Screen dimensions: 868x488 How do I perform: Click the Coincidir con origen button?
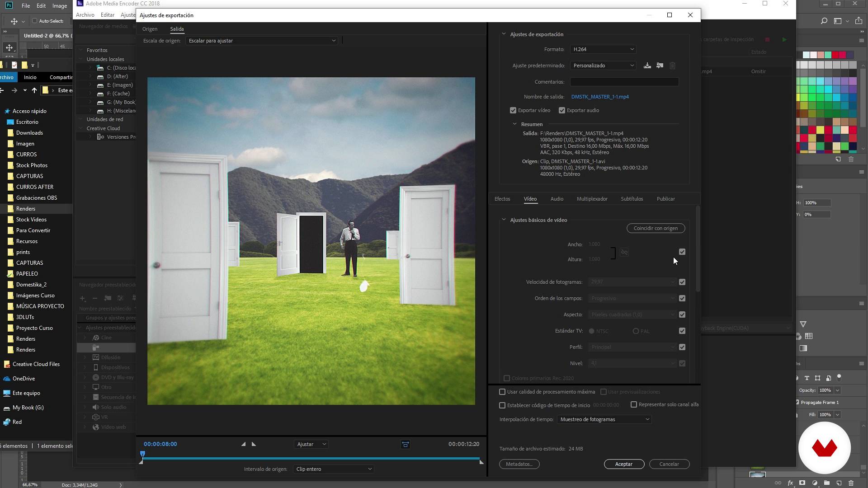click(x=655, y=228)
